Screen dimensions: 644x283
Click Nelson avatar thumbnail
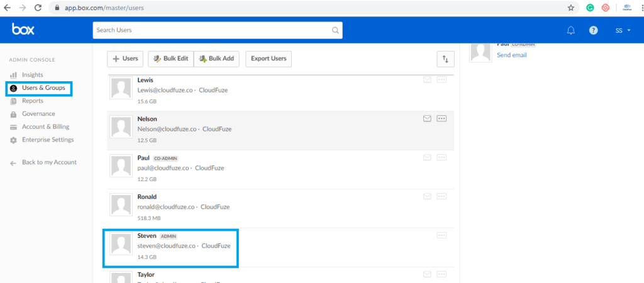point(121,127)
